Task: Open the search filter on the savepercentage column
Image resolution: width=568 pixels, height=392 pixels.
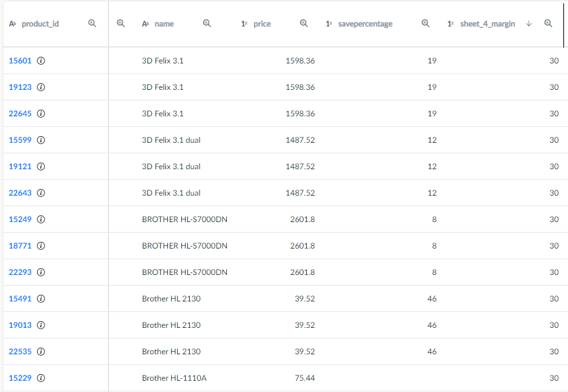Action: [x=425, y=23]
